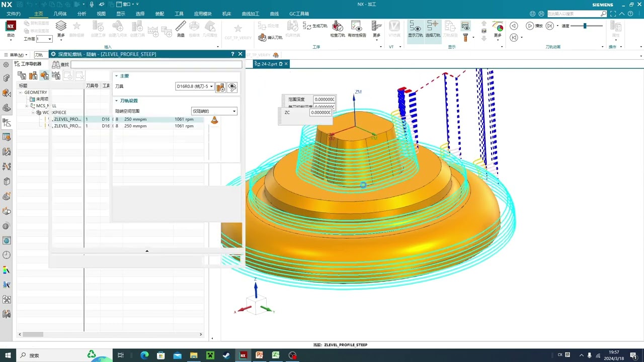Click the 启动 NX start icon
Viewport: 644px width, 362px height.
click(11, 29)
